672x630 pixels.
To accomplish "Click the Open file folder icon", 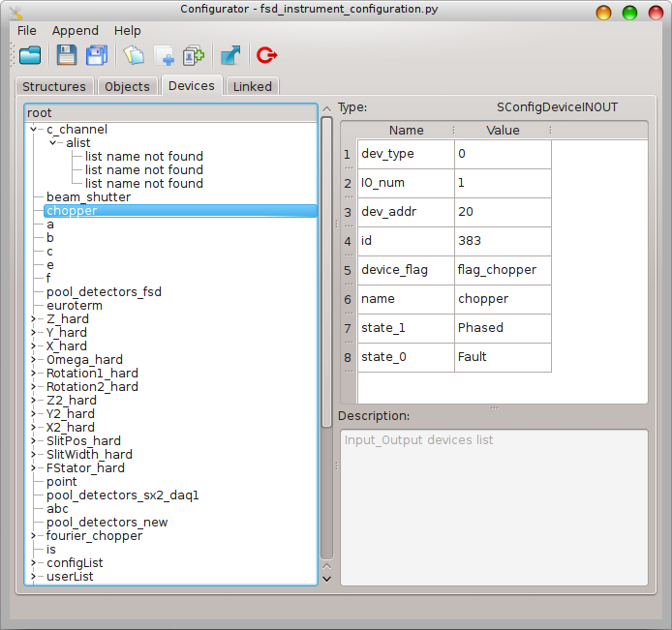I will pos(30,55).
